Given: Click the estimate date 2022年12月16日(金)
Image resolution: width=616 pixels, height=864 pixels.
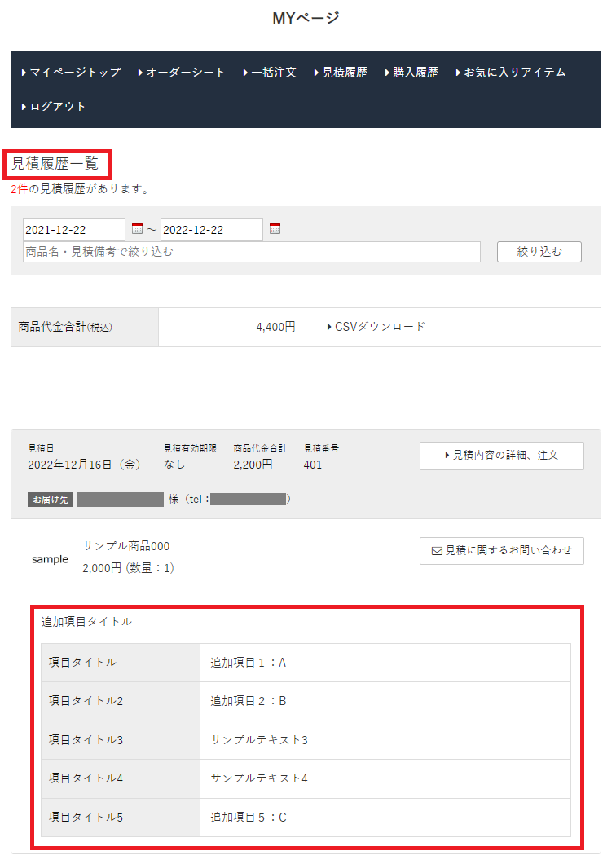Looking at the screenshot, I should coord(84,465).
